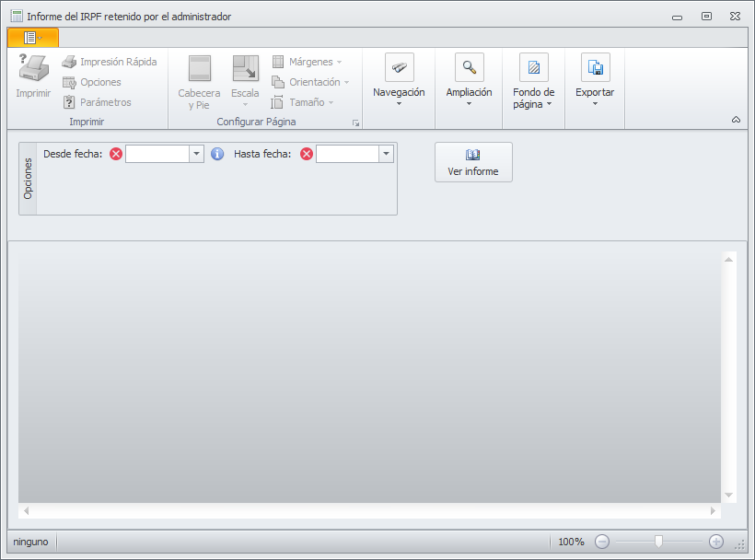This screenshot has height=560, width=755.
Task: Click the red error icon next to Hasta fecha
Action: pos(307,154)
